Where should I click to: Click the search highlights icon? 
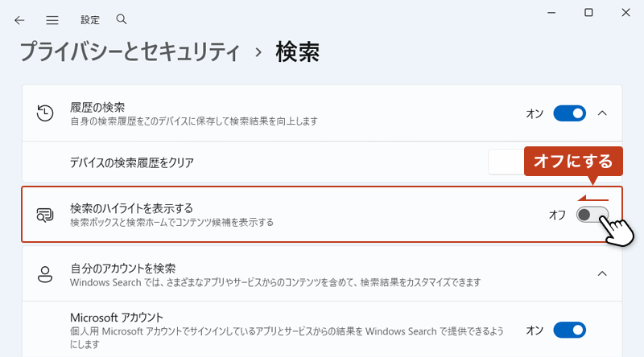coord(46,215)
